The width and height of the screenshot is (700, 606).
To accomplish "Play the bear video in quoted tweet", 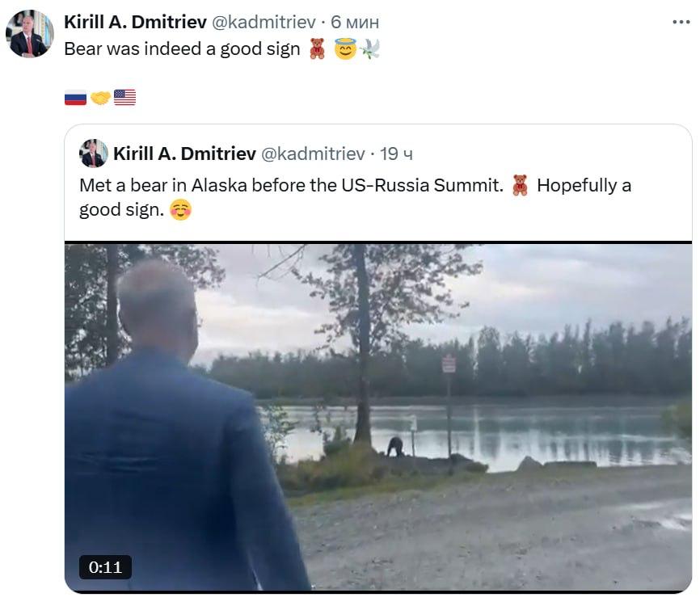I will click(378, 416).
